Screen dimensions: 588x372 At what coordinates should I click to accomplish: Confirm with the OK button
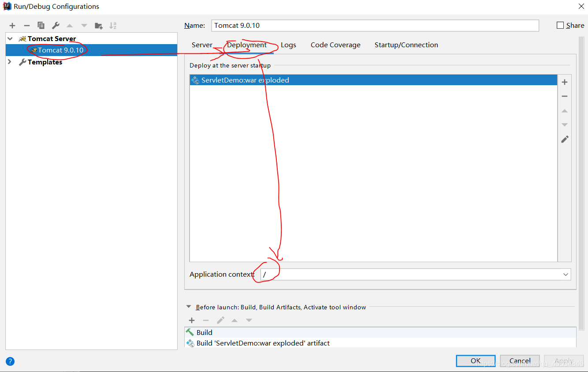[x=476, y=361]
